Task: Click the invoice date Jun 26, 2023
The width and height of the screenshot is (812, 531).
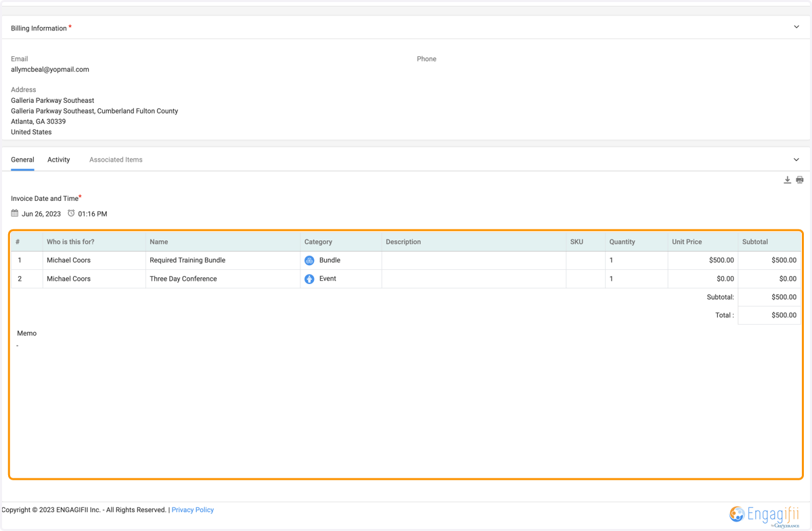Action: coord(41,214)
